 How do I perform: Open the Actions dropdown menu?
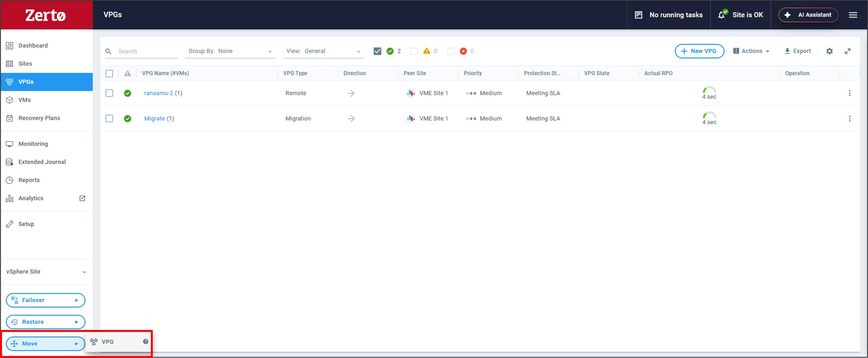click(751, 51)
